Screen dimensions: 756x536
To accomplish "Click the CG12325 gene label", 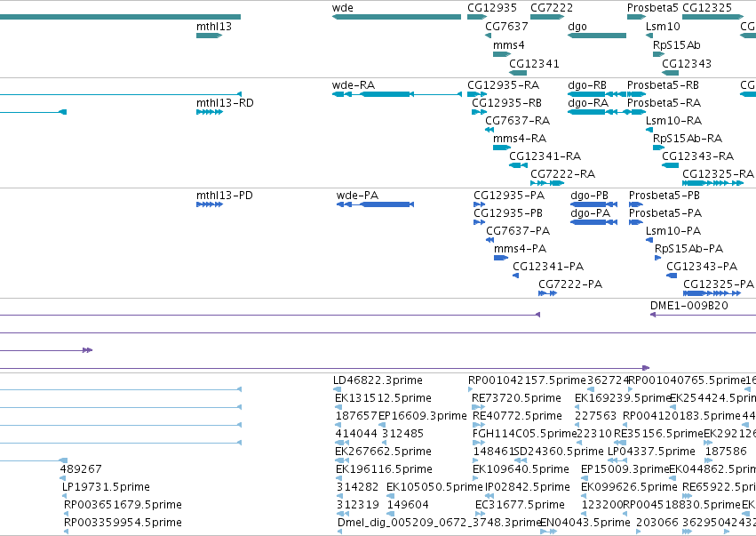I will (707, 8).
